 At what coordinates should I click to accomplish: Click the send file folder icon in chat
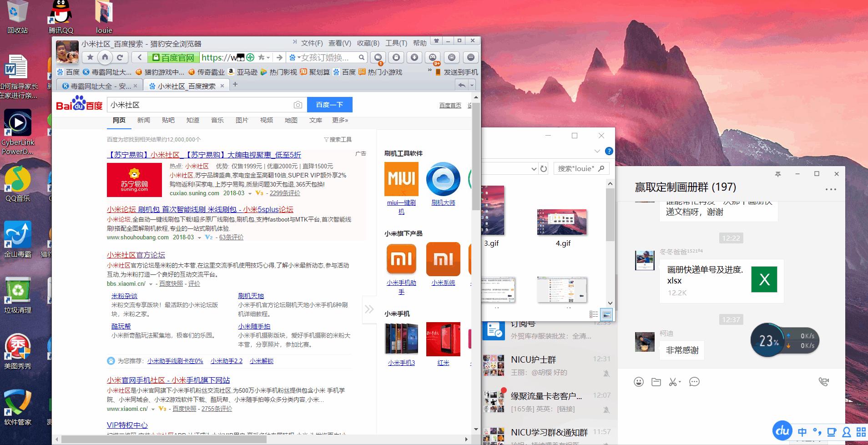point(656,382)
